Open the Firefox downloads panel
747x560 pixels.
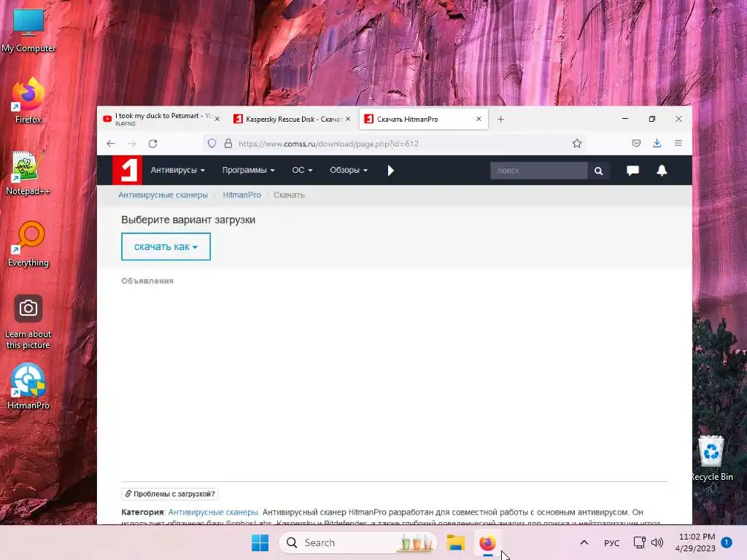657,144
